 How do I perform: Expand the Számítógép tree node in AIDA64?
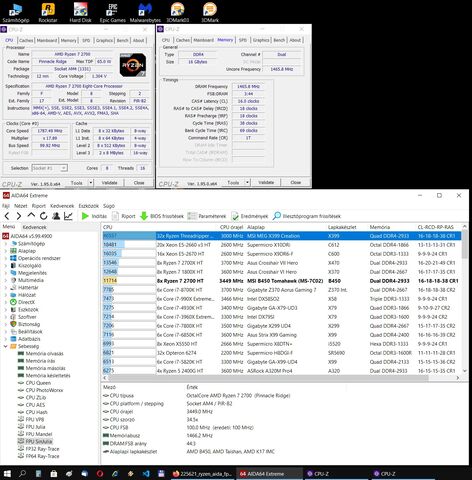coord(5,244)
